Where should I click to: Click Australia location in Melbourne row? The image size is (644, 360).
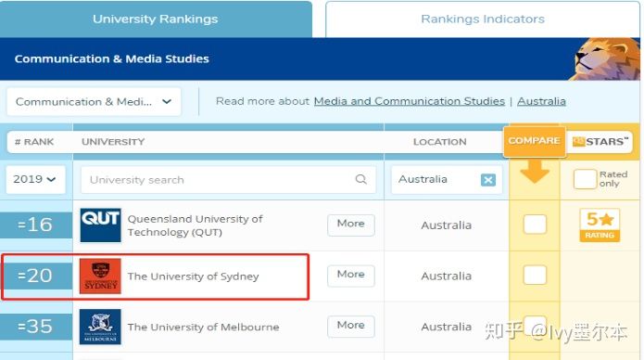click(446, 327)
